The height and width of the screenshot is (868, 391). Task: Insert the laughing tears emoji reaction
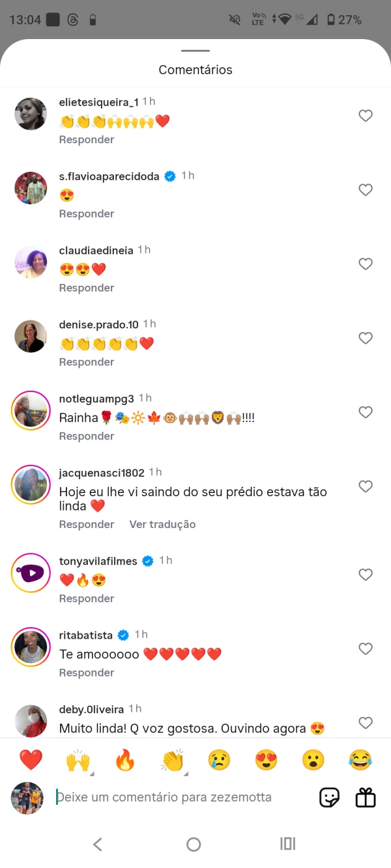click(360, 760)
